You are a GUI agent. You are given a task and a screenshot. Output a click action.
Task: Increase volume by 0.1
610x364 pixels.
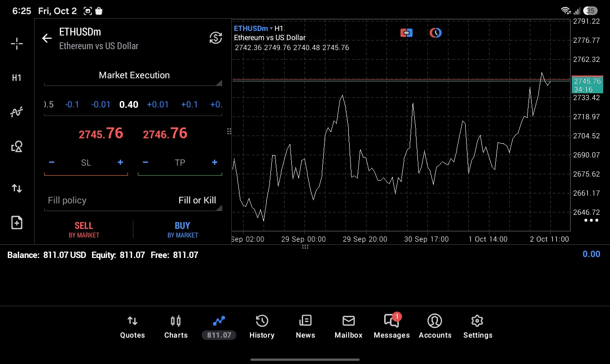point(189,105)
